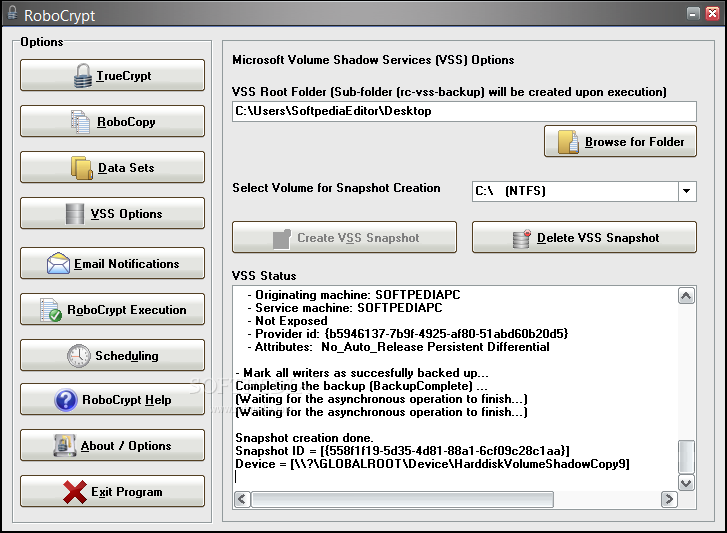This screenshot has height=533, width=727.
Task: Click the VSS Root Folder path field
Action: [464, 111]
